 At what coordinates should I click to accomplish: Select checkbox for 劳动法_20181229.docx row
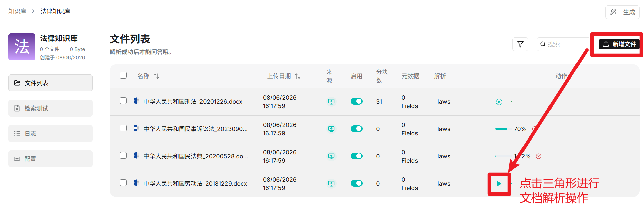click(123, 183)
